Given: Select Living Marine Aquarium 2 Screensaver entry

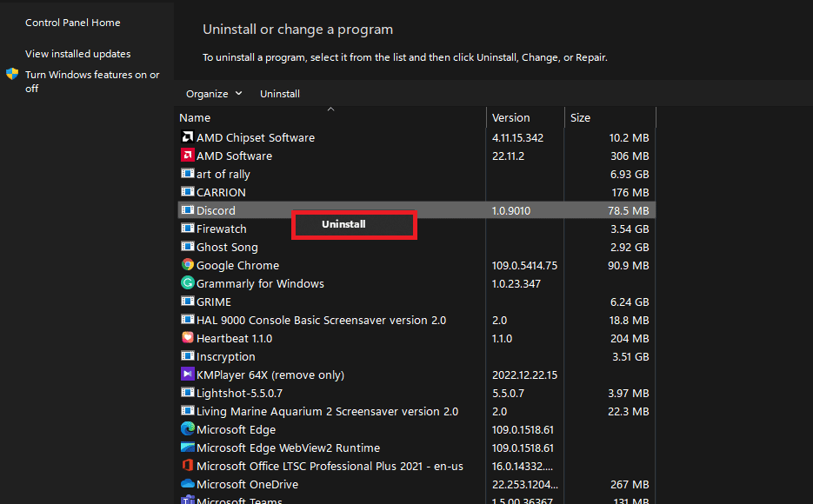Looking at the screenshot, I should (x=327, y=411).
